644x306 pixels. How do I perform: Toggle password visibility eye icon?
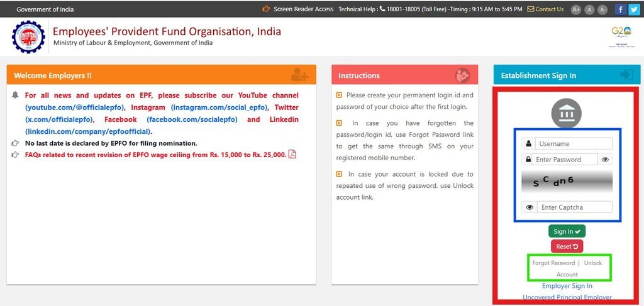[x=605, y=160]
